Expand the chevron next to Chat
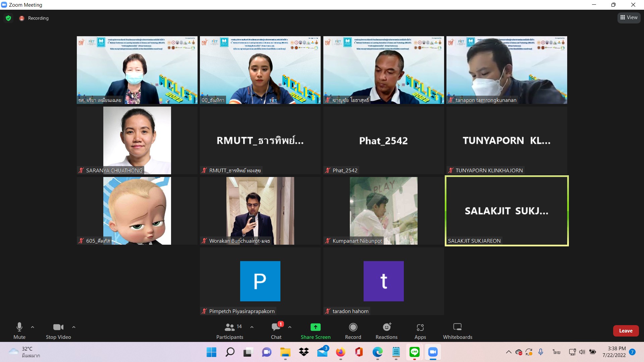Viewport: 644px width, 362px height. pos(290,327)
